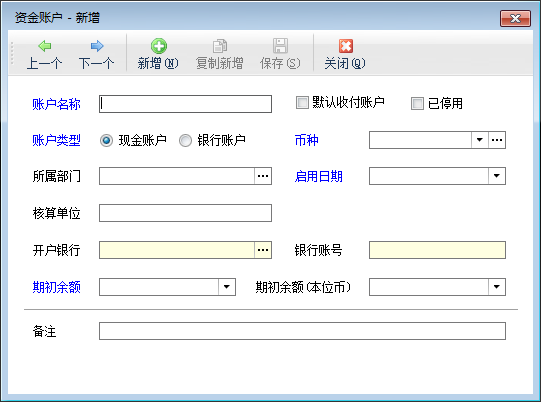Open the 所属部门 lookup ellipsis button
541x402 pixels.
263,176
